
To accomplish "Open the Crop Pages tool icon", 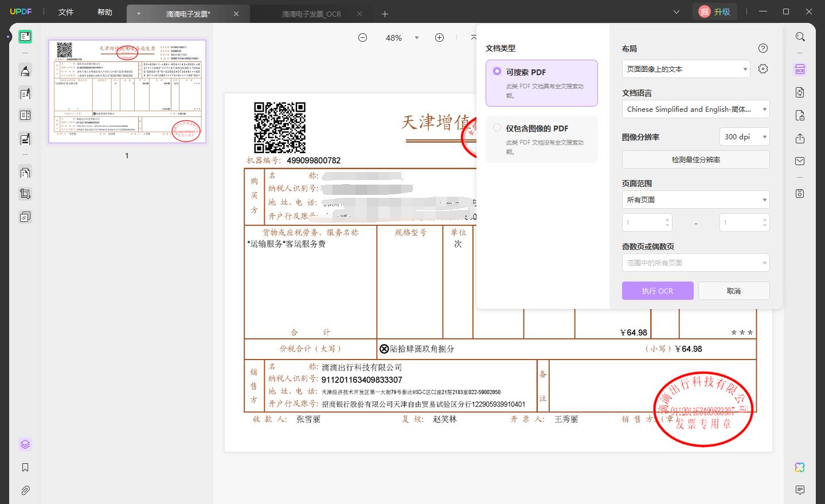I will coord(25,194).
